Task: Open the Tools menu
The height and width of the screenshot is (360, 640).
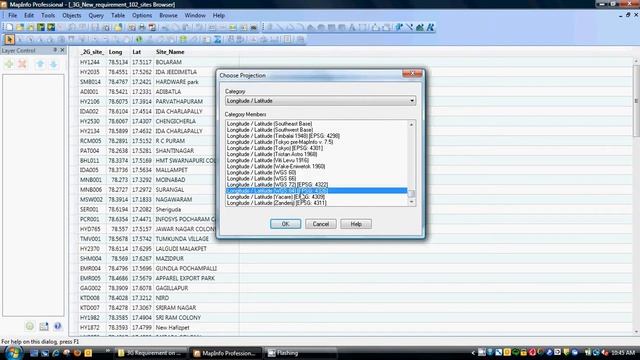Action: tap(48, 15)
